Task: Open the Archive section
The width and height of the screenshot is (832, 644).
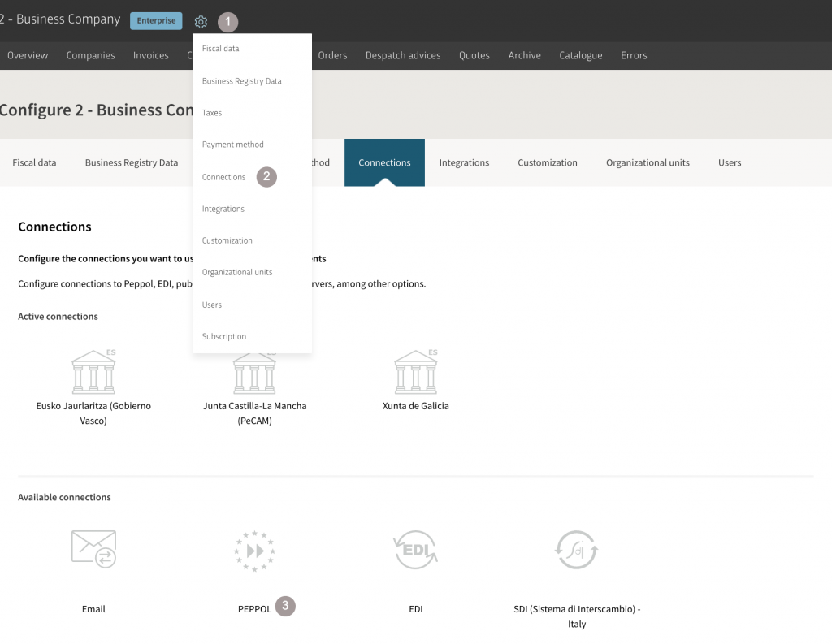Action: (x=524, y=55)
